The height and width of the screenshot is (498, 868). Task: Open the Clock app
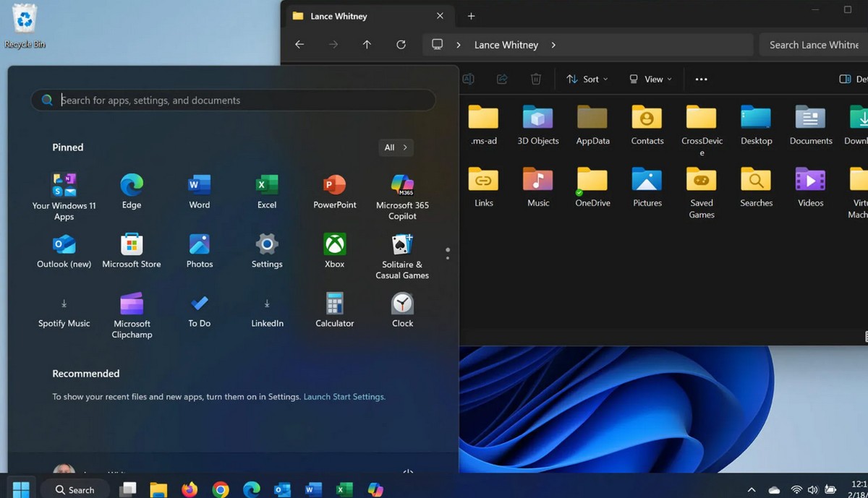(402, 310)
